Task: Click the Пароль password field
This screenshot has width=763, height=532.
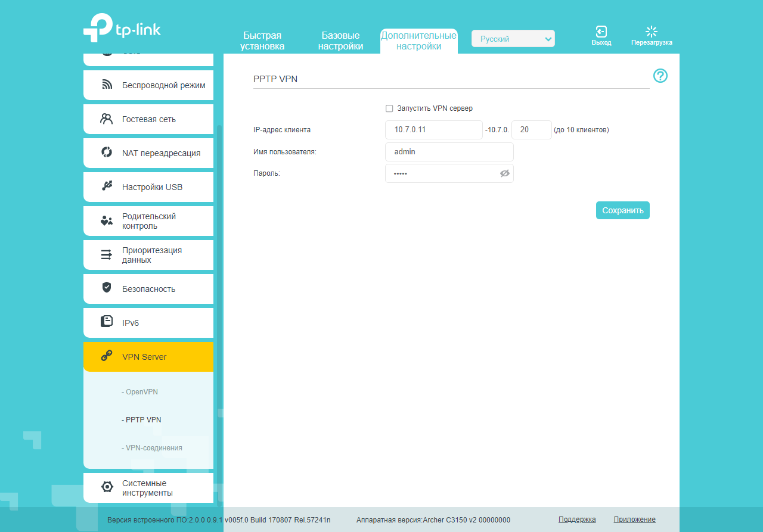Action: 449,173
